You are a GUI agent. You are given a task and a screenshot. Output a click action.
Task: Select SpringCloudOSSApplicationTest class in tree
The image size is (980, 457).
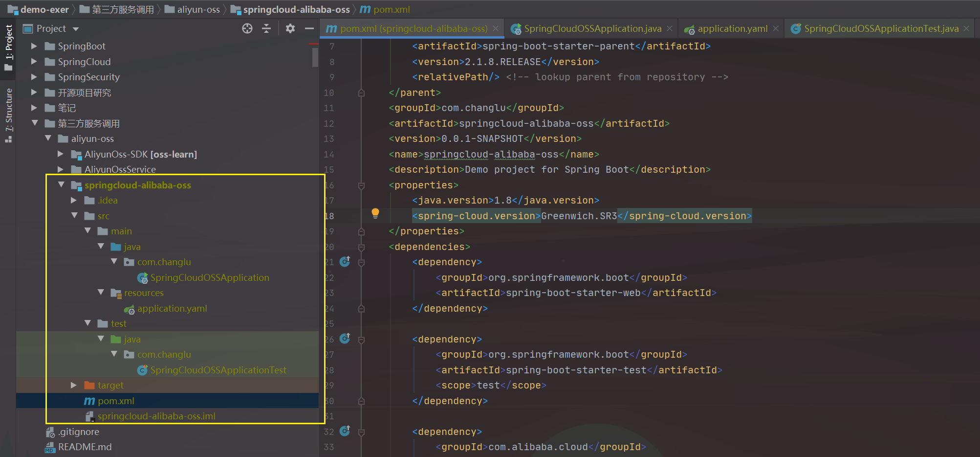pyautogui.click(x=212, y=370)
